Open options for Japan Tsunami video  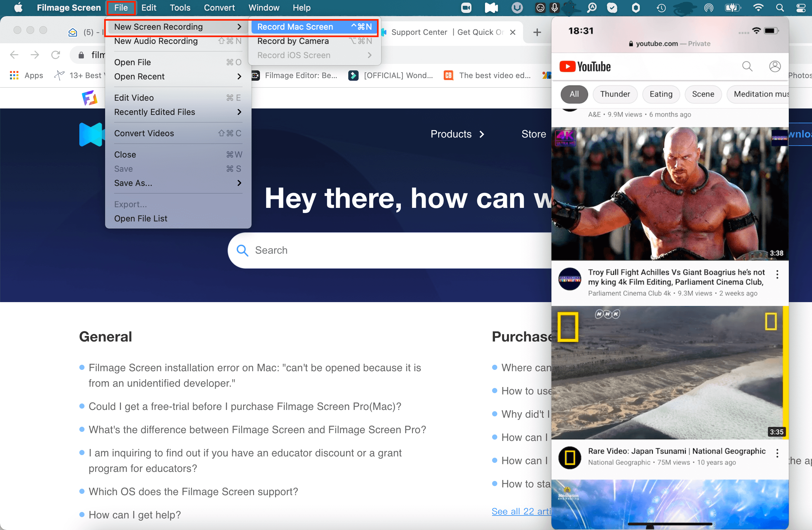(777, 453)
